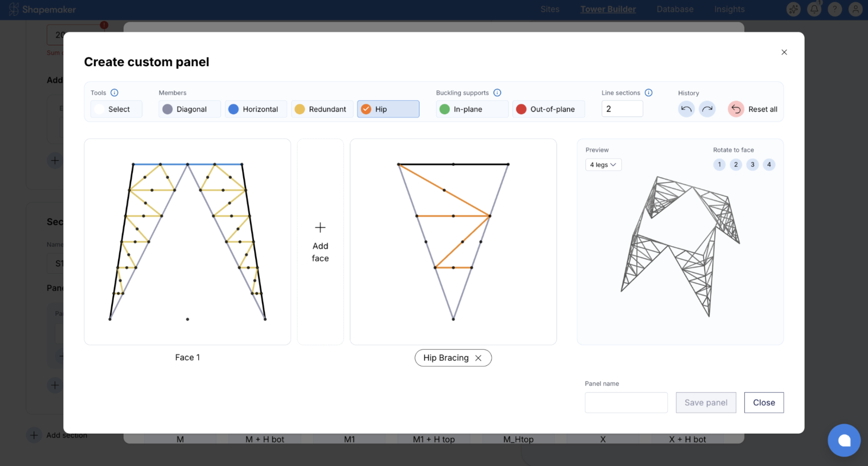Select the Diagonal member type
The width and height of the screenshot is (868, 466).
pos(190,109)
